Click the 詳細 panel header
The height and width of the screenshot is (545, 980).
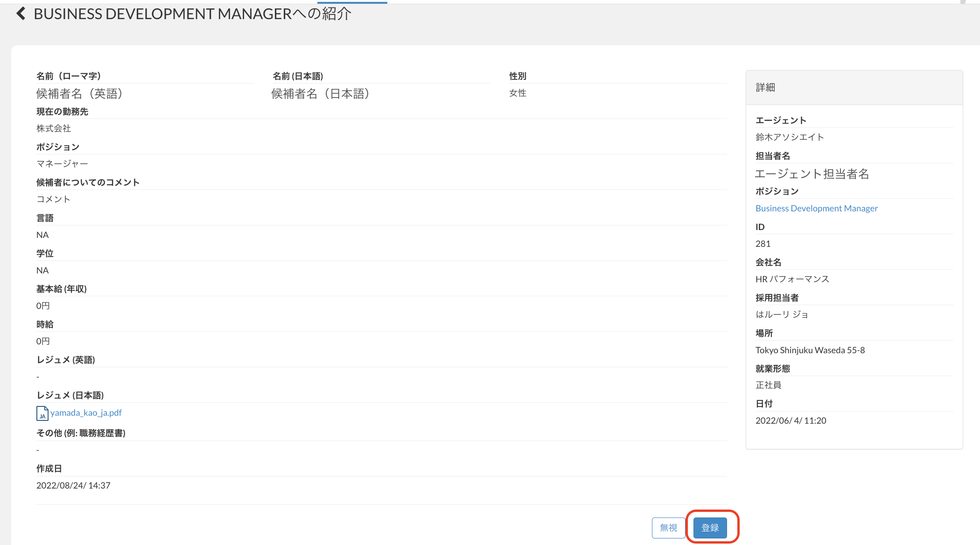point(765,88)
